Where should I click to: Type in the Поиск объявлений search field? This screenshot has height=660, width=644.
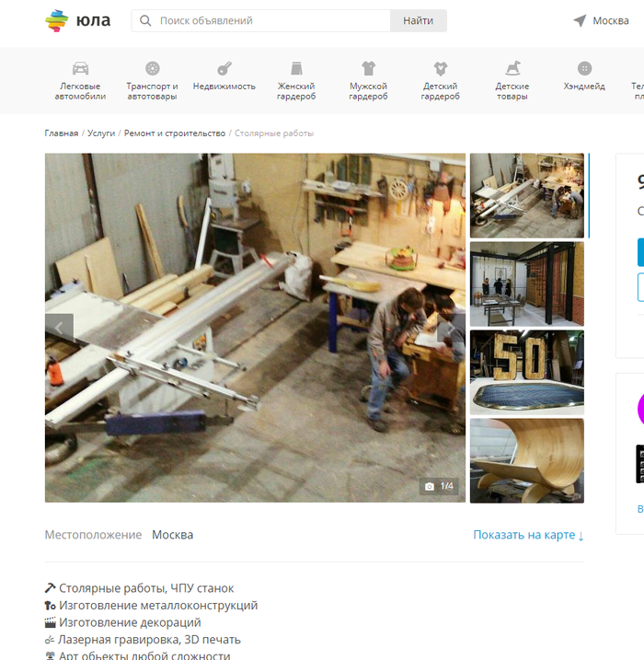pos(271,21)
